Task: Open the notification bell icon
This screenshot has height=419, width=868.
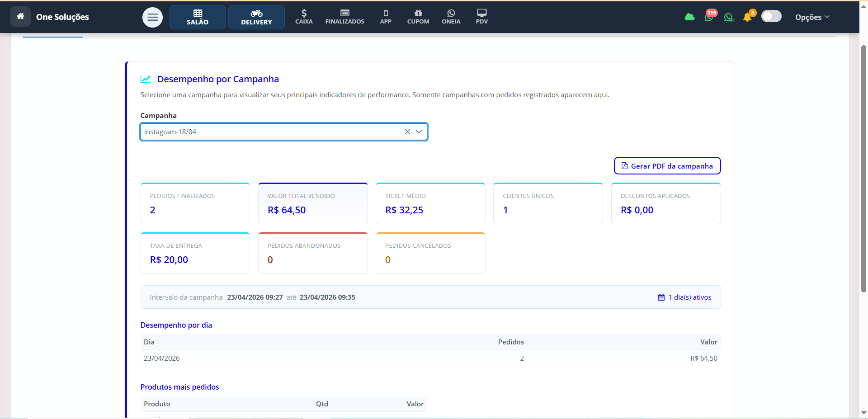Action: point(747,17)
